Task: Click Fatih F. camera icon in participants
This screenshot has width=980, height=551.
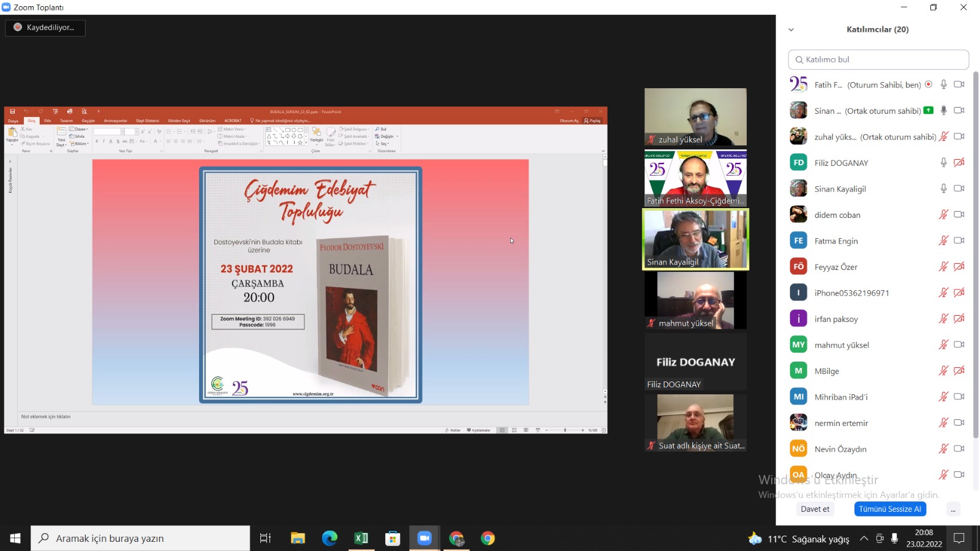Action: pos(959,84)
